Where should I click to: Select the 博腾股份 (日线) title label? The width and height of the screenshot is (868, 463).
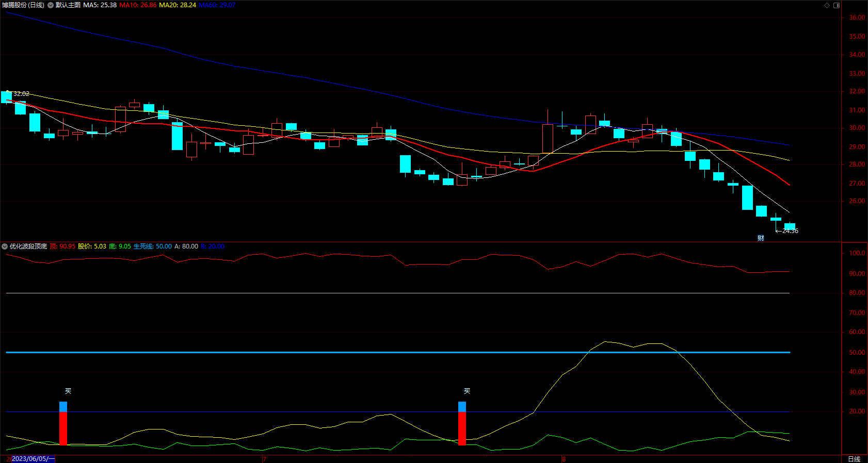(23, 5)
